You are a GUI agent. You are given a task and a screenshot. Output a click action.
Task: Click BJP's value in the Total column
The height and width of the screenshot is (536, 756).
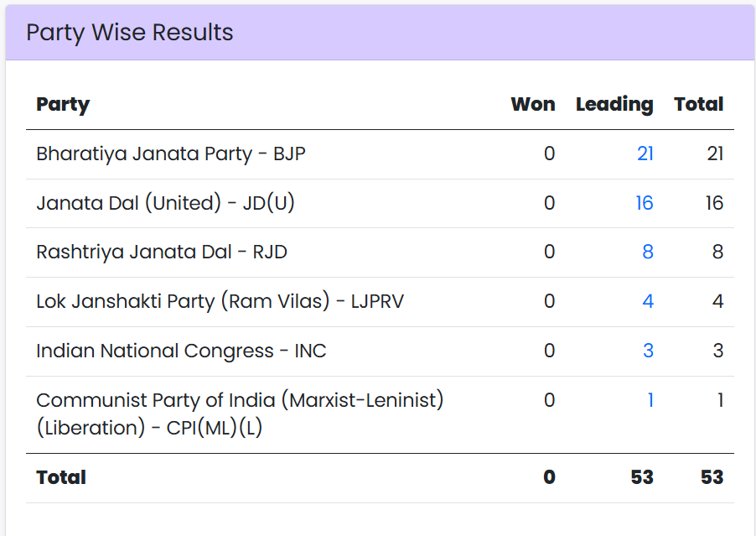coord(714,154)
